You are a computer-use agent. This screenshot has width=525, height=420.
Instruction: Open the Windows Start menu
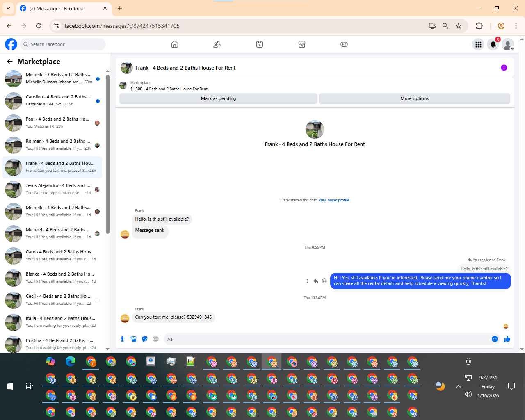[10, 386]
